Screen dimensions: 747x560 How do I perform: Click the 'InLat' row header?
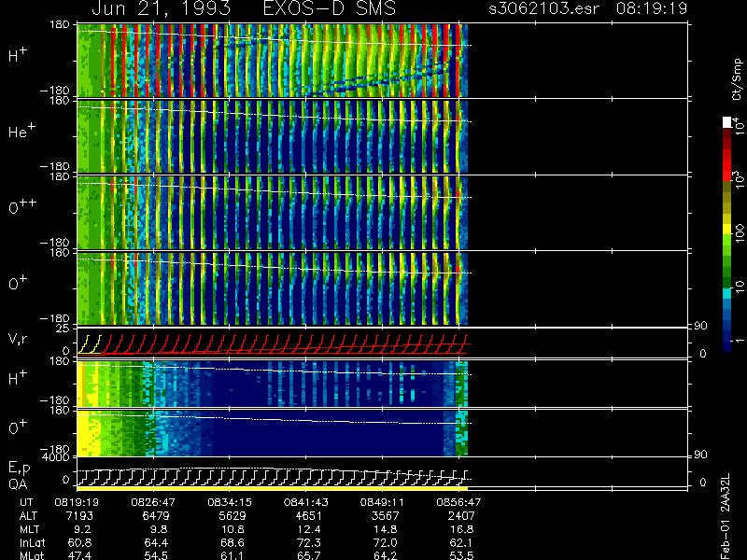point(32,542)
